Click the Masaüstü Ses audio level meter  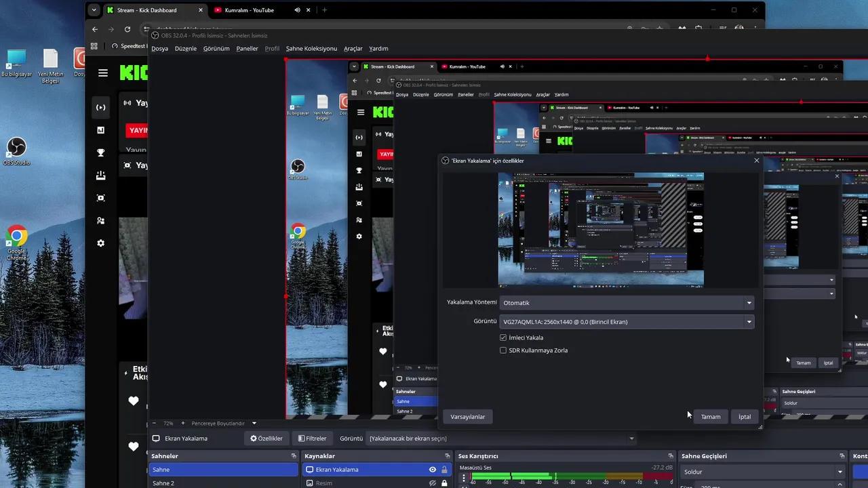572,478
